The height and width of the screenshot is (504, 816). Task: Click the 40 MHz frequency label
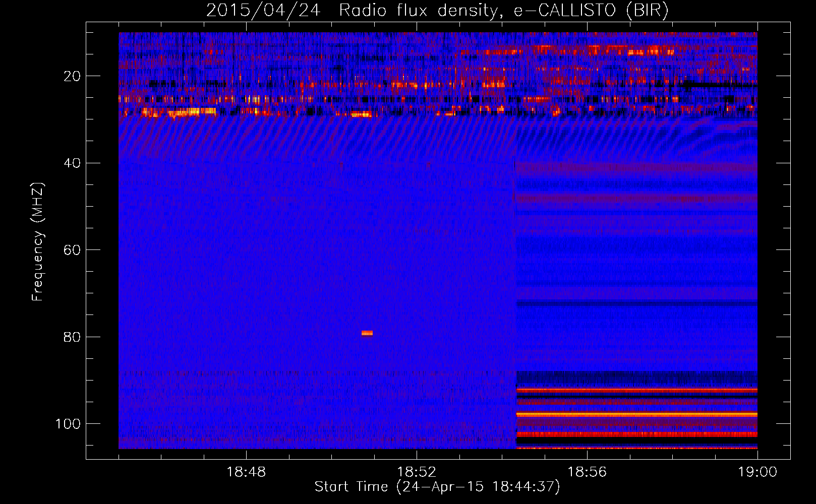[72, 163]
